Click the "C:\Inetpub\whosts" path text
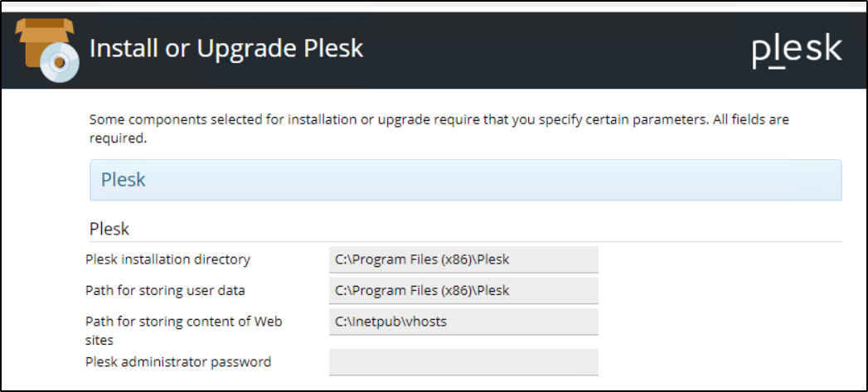The height and width of the screenshot is (392, 868). pyautogui.click(x=390, y=322)
